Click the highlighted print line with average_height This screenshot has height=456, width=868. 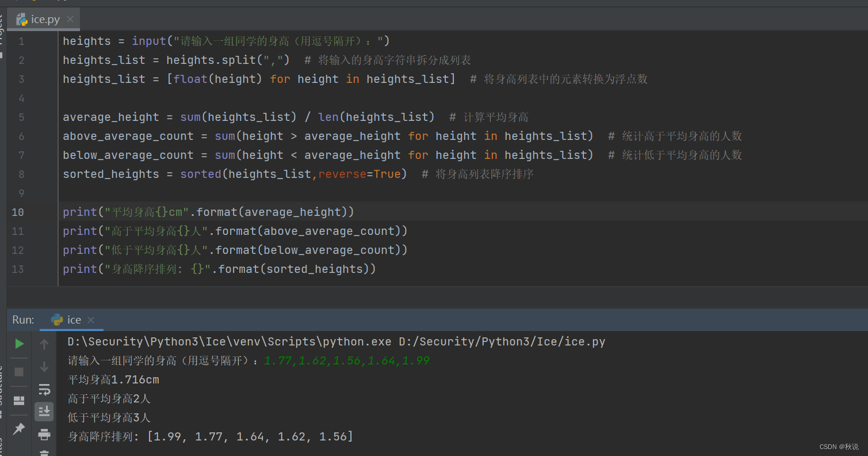209,212
